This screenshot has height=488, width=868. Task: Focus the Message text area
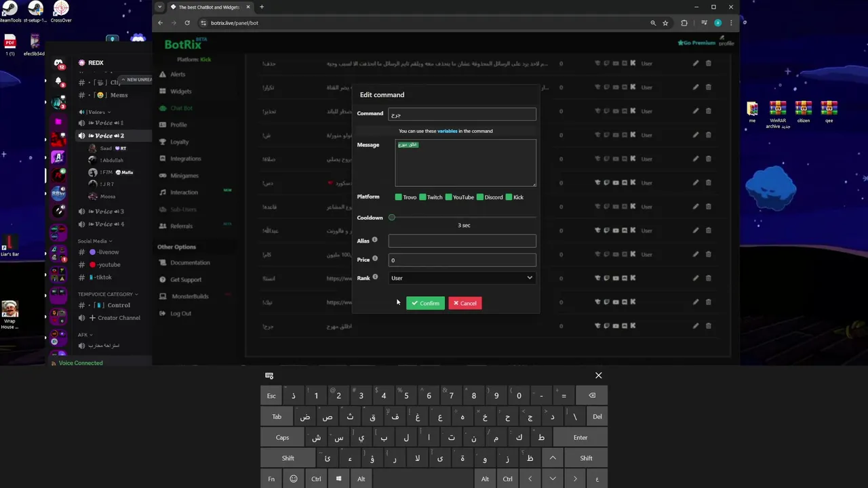(x=465, y=163)
